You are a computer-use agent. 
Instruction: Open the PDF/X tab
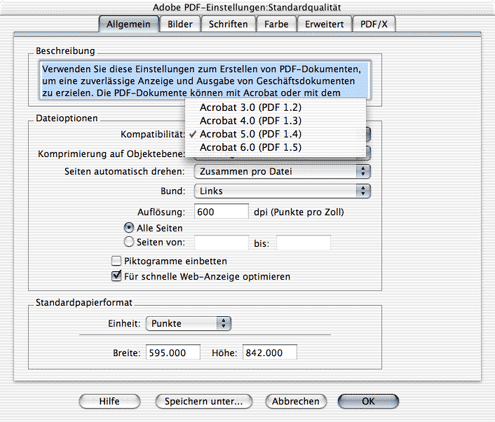coord(374,24)
